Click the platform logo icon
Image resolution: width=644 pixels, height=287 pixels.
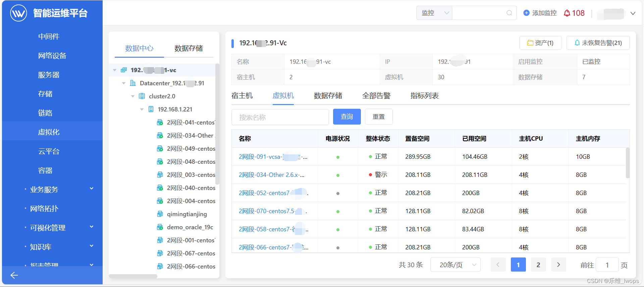click(x=18, y=13)
